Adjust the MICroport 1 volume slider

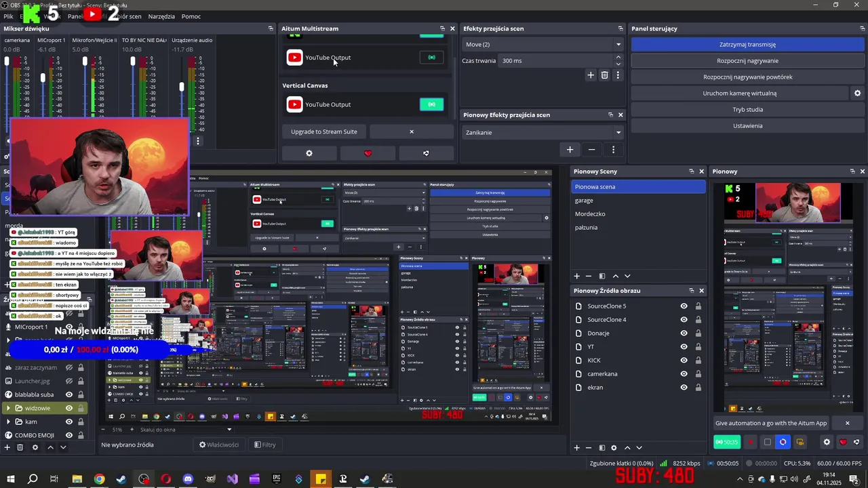(43, 78)
